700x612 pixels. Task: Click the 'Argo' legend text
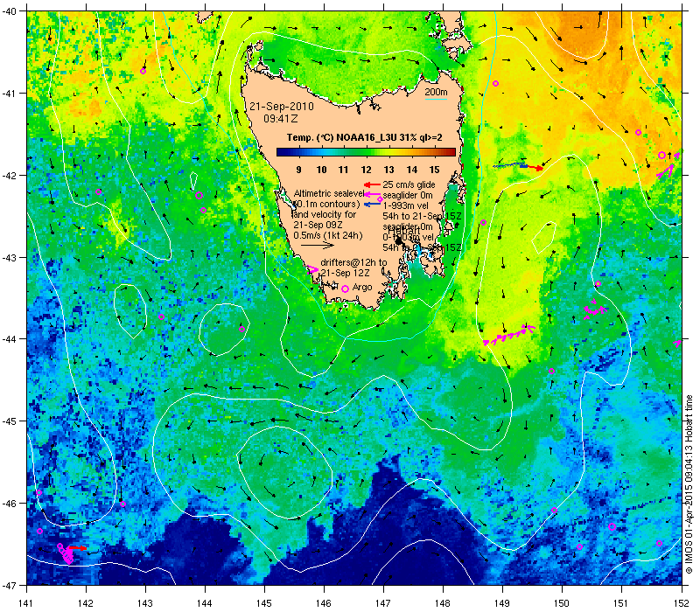362,288
